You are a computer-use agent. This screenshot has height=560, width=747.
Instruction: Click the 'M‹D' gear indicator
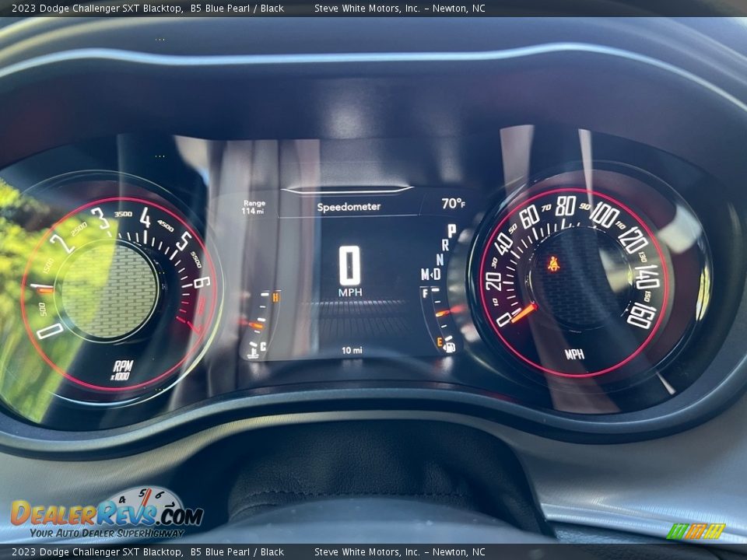coord(430,275)
